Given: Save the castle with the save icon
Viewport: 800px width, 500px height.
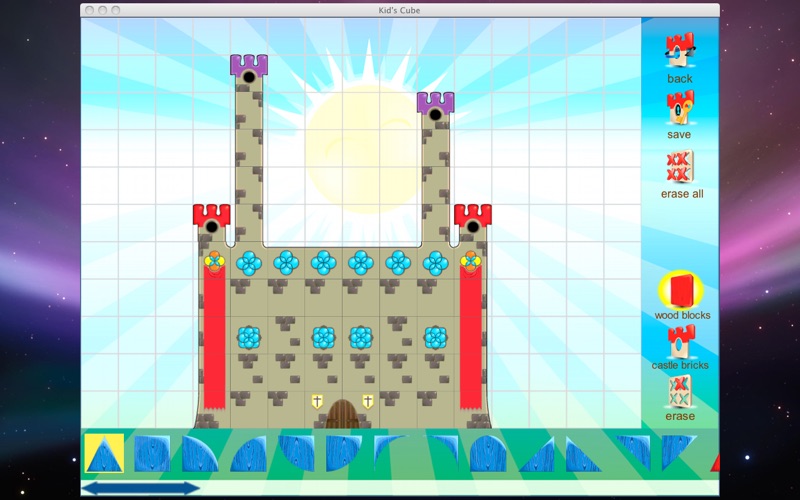Looking at the screenshot, I should pyautogui.click(x=680, y=107).
